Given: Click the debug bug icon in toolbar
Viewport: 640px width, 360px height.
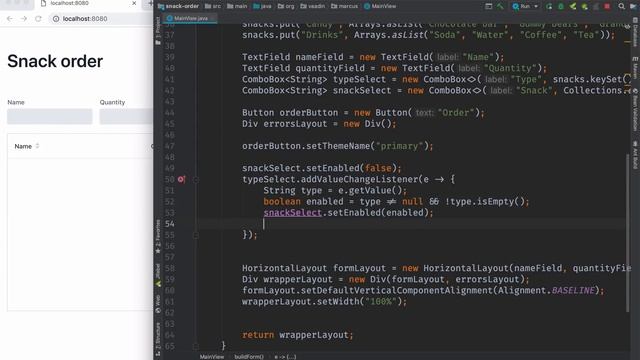Looking at the screenshot, I should click(x=561, y=6).
